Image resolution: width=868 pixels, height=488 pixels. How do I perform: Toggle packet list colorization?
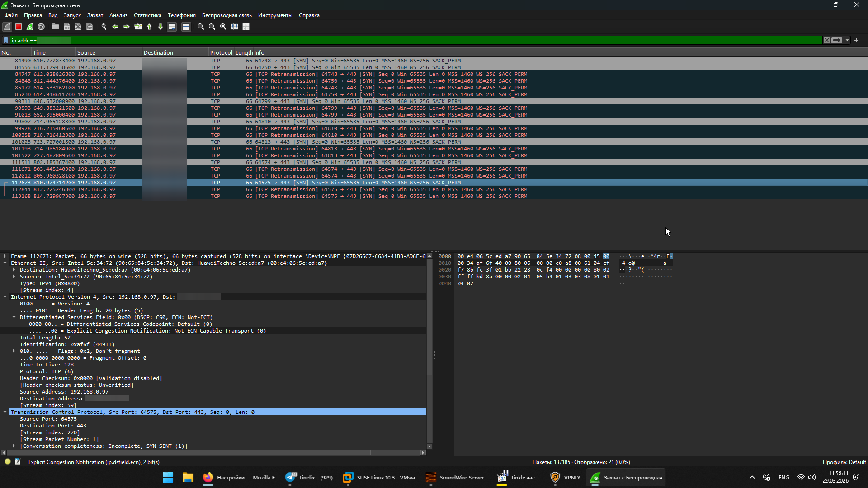pyautogui.click(x=186, y=27)
